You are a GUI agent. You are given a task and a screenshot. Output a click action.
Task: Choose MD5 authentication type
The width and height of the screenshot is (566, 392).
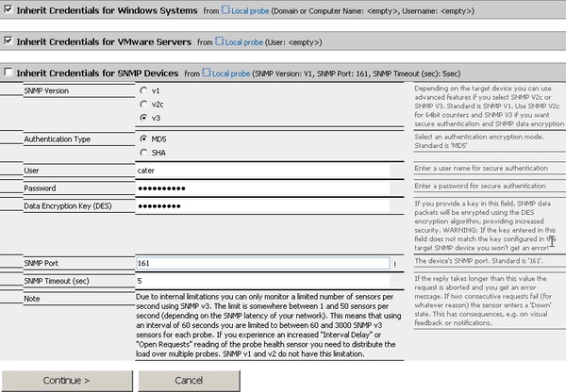143,139
